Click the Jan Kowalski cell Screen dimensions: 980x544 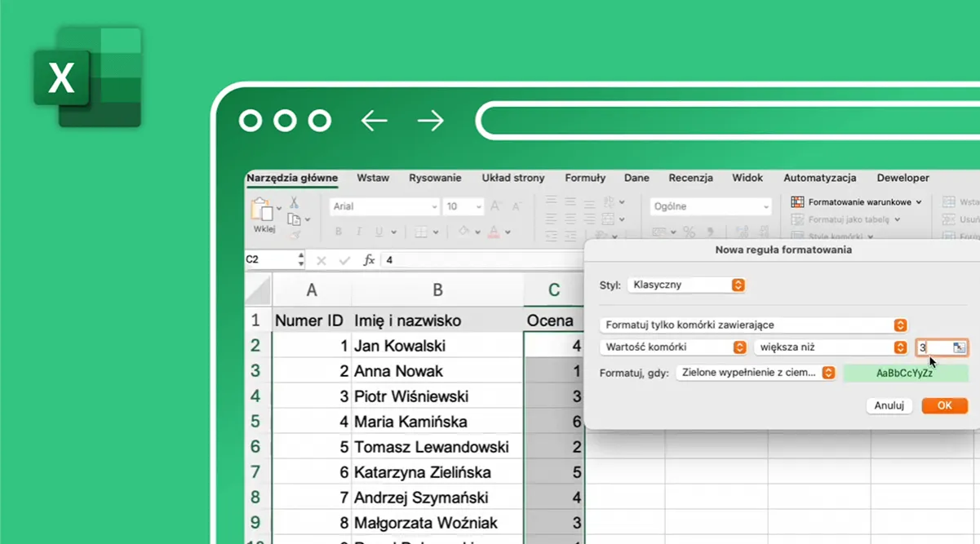coord(437,346)
